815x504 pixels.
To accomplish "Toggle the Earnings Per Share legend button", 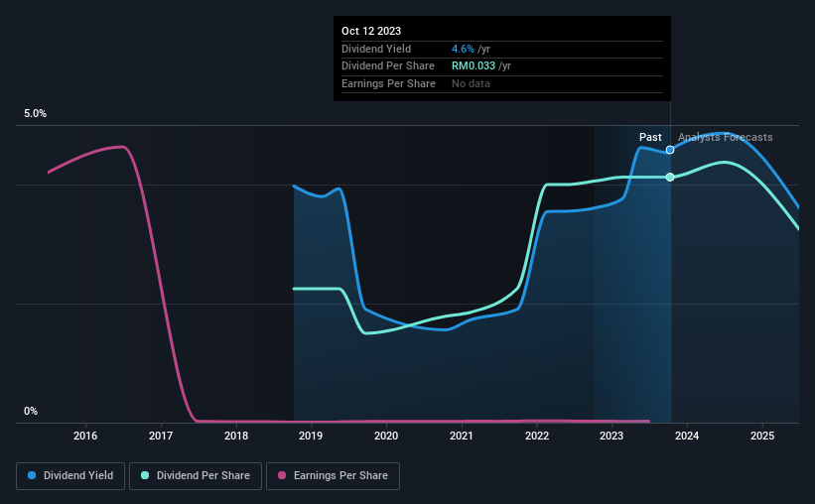I will (333, 476).
